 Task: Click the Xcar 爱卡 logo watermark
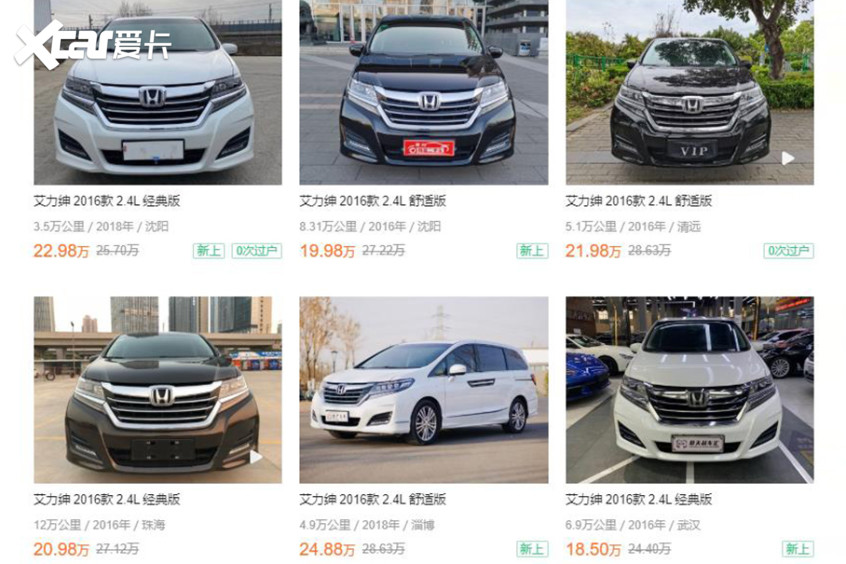pos(93,44)
